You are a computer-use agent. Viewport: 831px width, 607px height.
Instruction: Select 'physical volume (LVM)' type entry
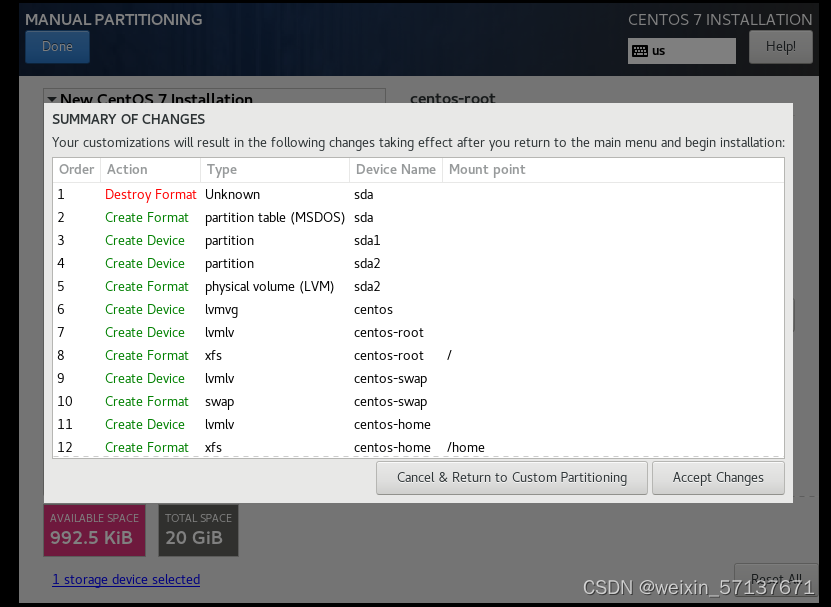(x=270, y=287)
